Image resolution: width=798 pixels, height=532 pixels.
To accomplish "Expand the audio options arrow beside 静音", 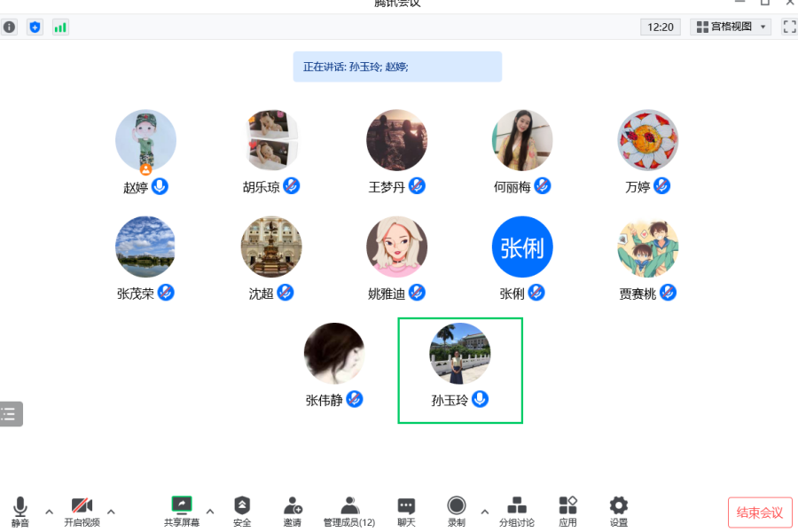I will [49, 512].
